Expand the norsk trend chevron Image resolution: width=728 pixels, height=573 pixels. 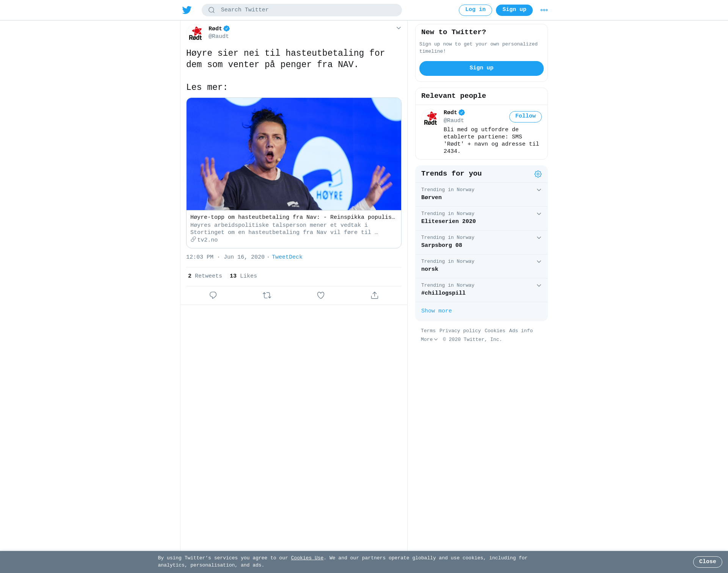coord(539,262)
